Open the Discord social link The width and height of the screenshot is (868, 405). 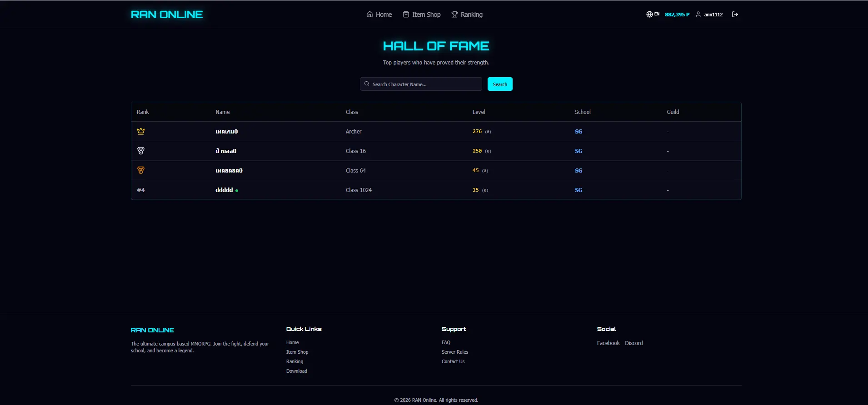tap(634, 343)
